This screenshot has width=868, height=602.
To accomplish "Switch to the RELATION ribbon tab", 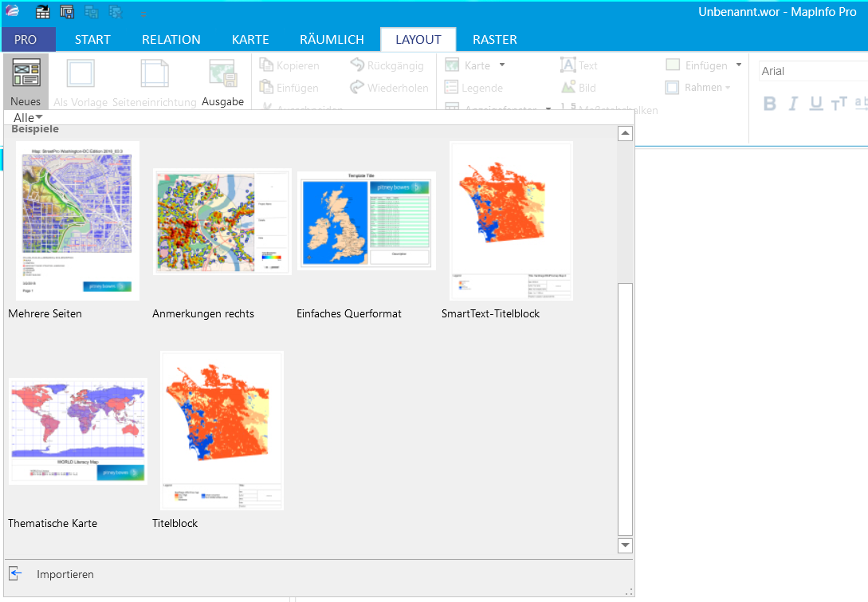I will point(171,39).
